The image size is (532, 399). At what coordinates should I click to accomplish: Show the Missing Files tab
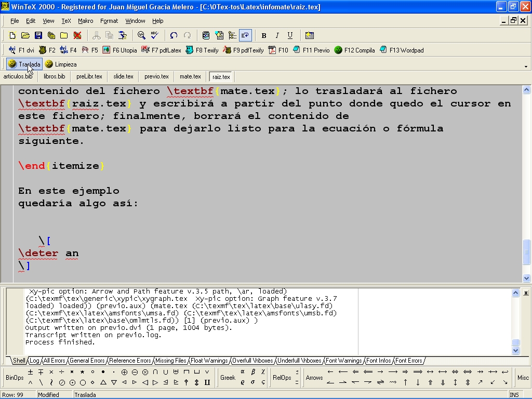[x=170, y=361]
